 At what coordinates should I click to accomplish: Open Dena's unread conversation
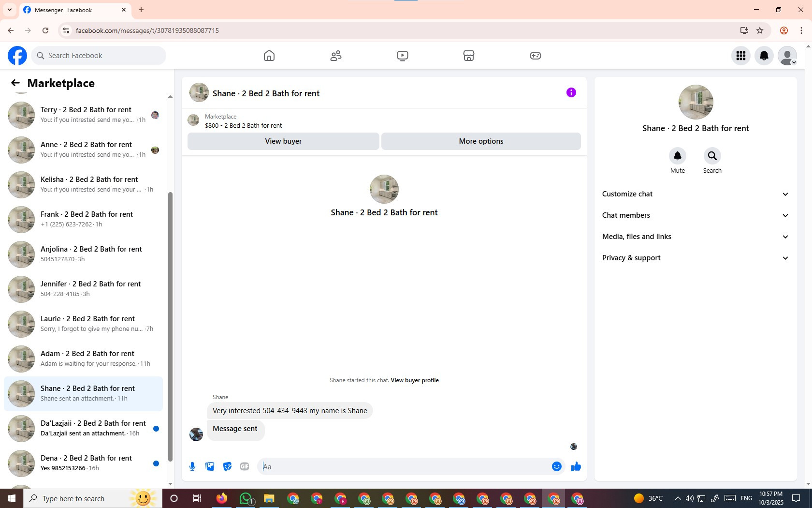(83, 463)
